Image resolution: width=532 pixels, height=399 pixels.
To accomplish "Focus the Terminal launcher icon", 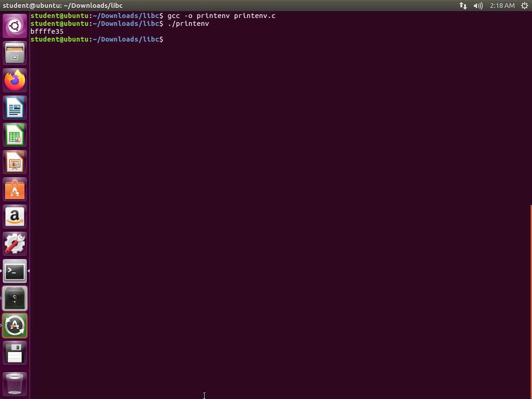I will tap(15, 271).
